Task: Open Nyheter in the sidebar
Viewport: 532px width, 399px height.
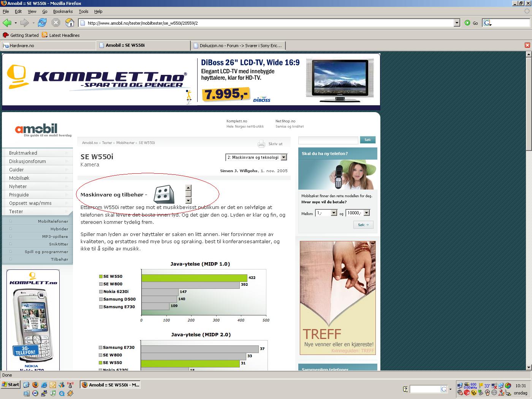Action: click(37, 186)
